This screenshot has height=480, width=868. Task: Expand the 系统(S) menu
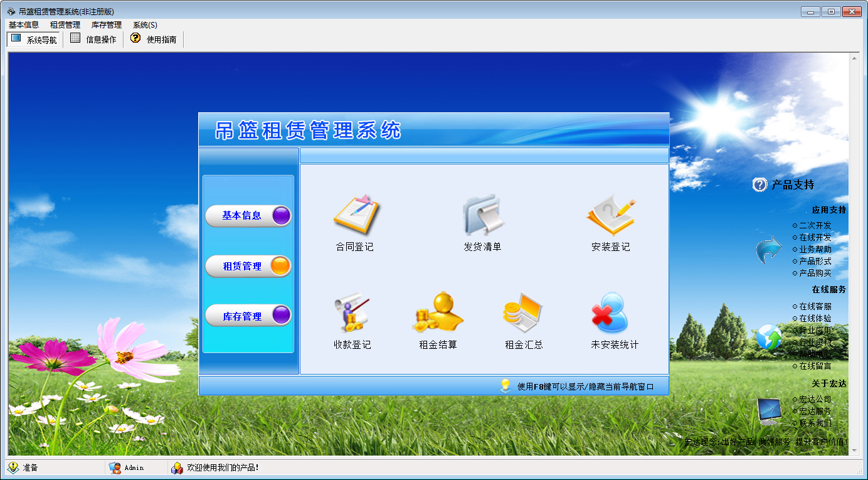(145, 25)
